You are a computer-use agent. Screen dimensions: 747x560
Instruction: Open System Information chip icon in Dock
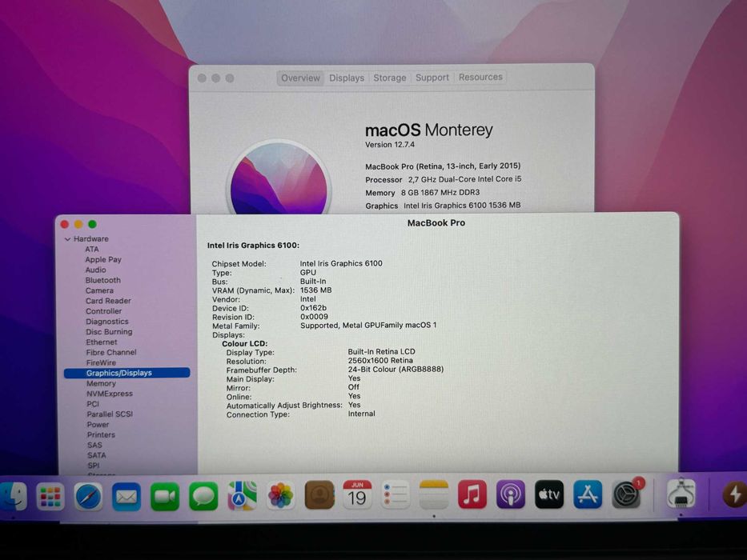(x=681, y=494)
